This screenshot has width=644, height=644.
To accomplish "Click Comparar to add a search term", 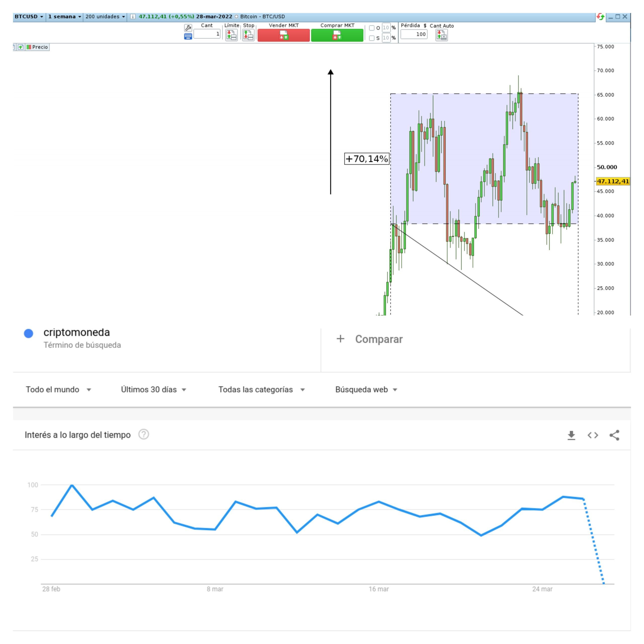I will click(379, 339).
